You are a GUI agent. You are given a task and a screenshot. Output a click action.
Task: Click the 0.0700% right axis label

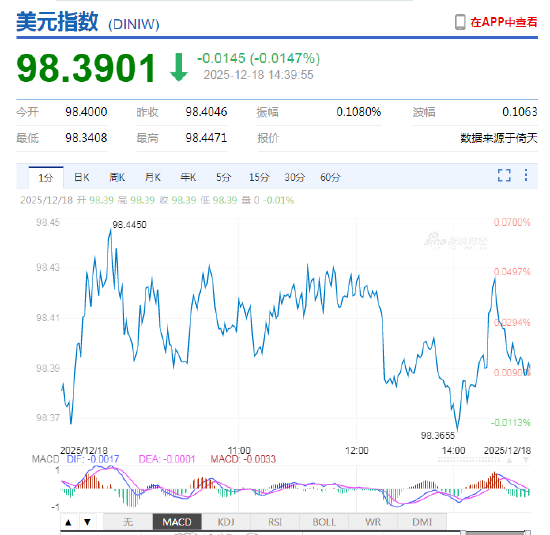[512, 222]
